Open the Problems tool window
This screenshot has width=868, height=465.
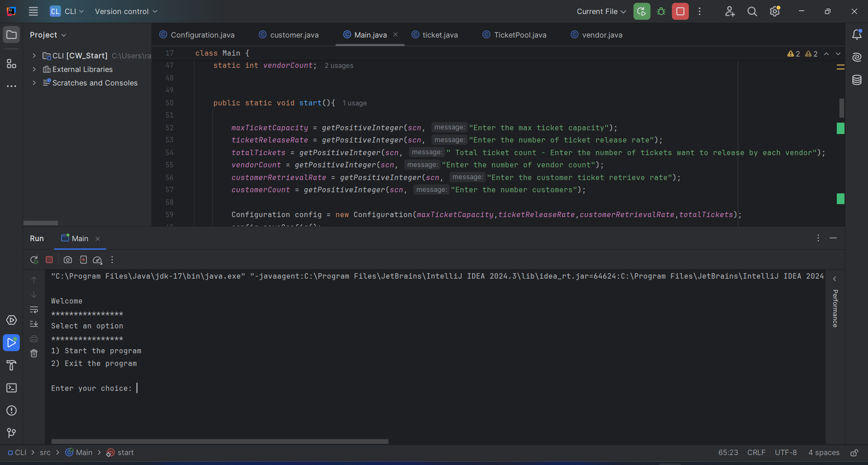[11, 411]
